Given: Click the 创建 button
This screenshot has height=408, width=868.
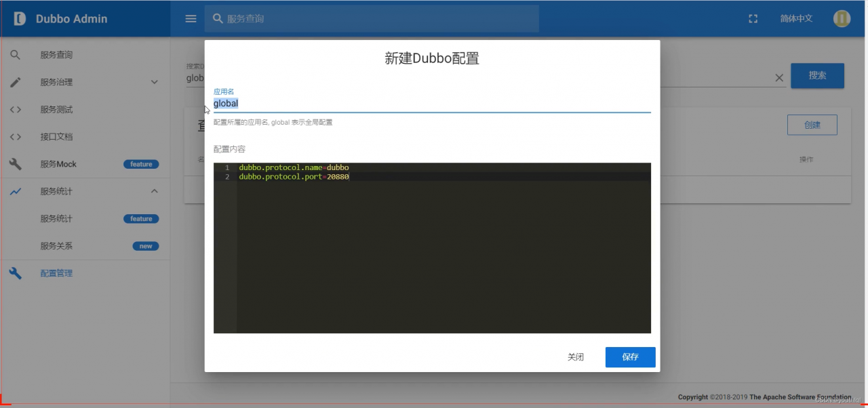Looking at the screenshot, I should tap(812, 125).
